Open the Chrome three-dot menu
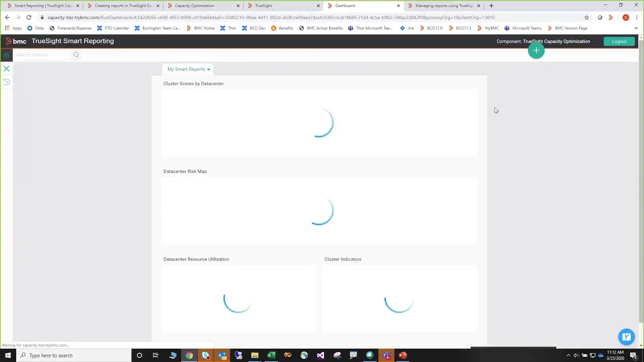 [x=636, y=18]
